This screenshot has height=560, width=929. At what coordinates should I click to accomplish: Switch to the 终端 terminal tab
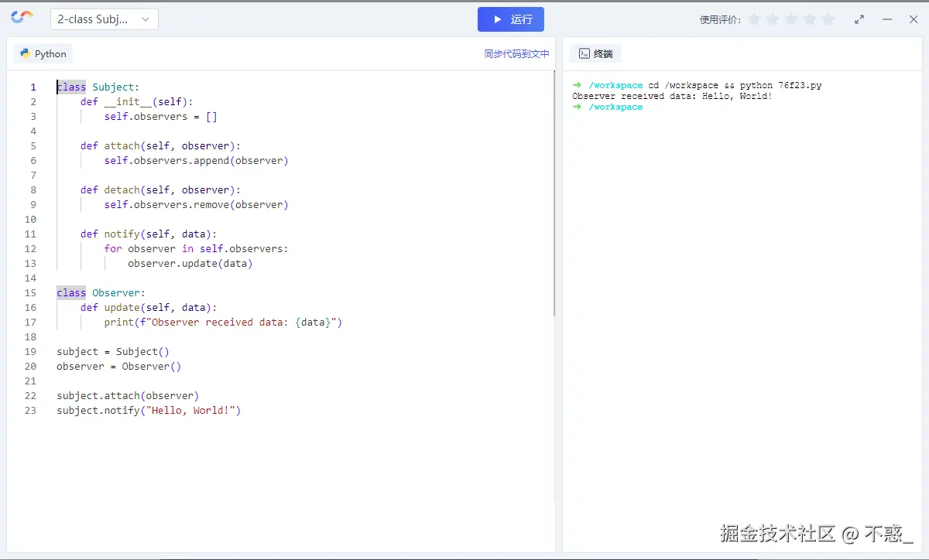tap(595, 53)
